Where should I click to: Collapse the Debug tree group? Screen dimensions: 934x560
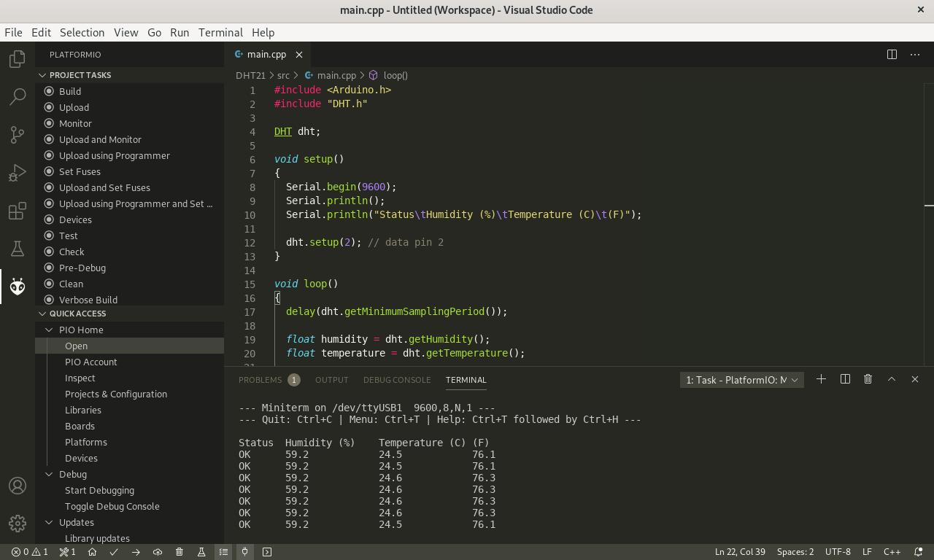point(49,474)
